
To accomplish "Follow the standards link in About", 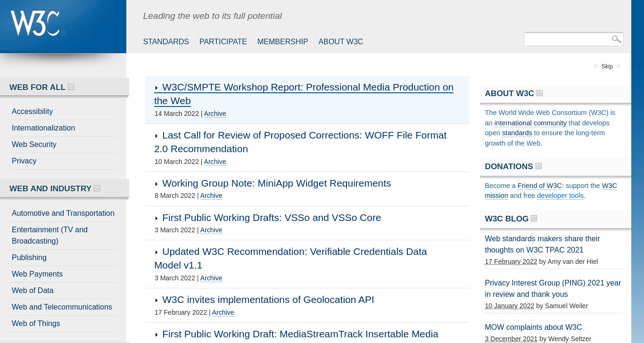I will pyautogui.click(x=517, y=133).
